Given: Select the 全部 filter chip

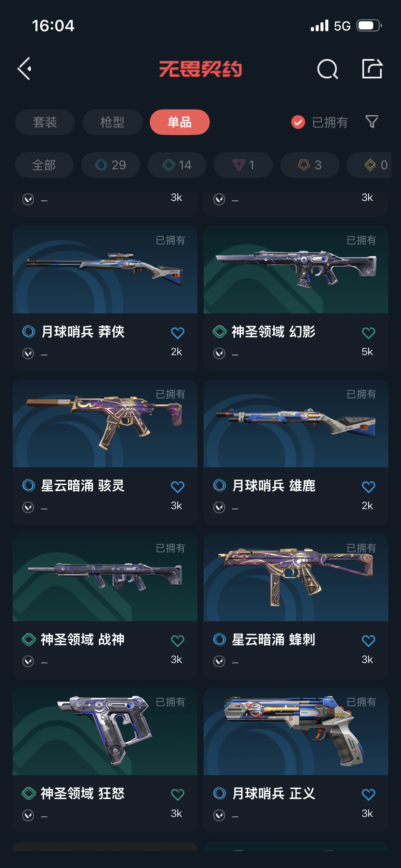Looking at the screenshot, I should pyautogui.click(x=44, y=165).
